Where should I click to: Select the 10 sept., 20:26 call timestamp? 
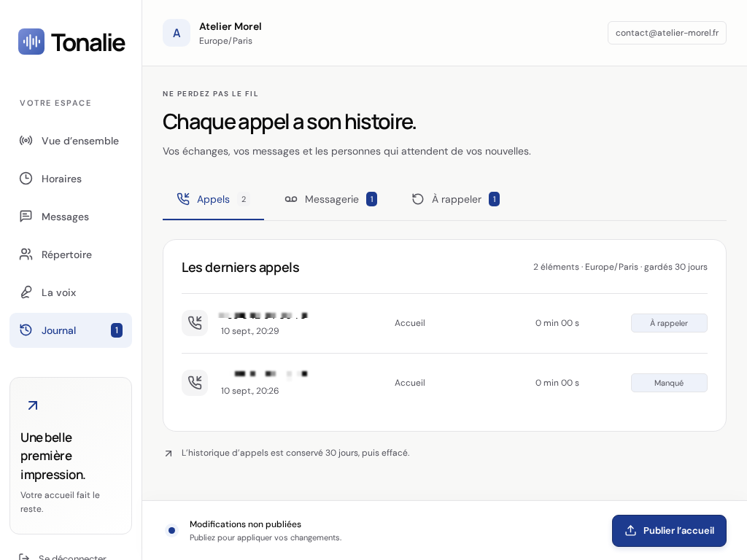249,391
